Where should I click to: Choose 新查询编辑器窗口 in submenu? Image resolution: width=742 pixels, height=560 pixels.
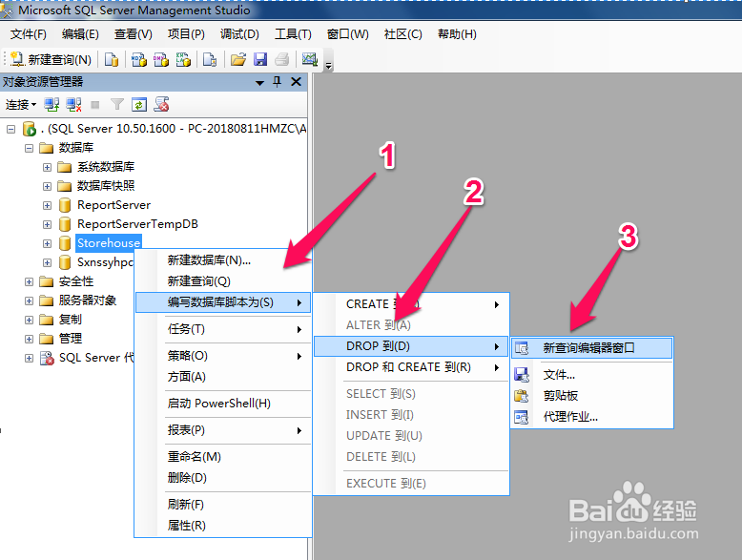[592, 348]
